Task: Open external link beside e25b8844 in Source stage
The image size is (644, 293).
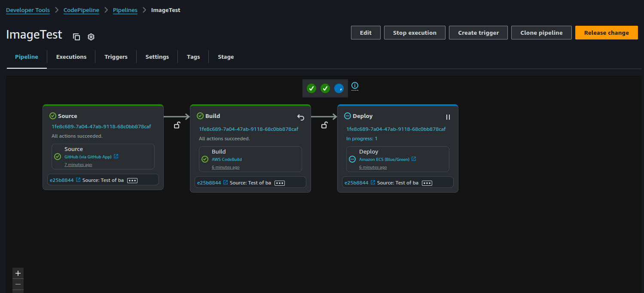Action: click(78, 180)
